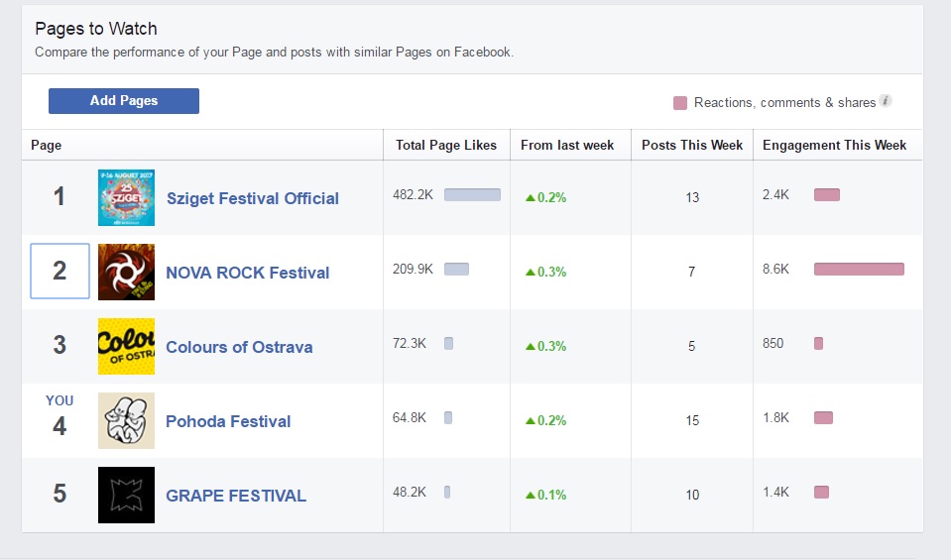Open the info icon beside Reactions, comments & shares
The height and width of the screenshot is (560, 951).
[886, 101]
